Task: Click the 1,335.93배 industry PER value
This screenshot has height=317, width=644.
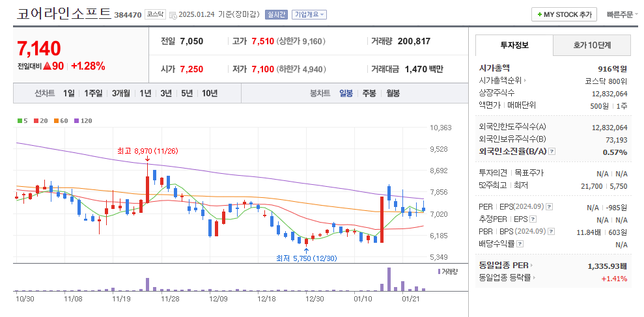Action: (x=608, y=266)
